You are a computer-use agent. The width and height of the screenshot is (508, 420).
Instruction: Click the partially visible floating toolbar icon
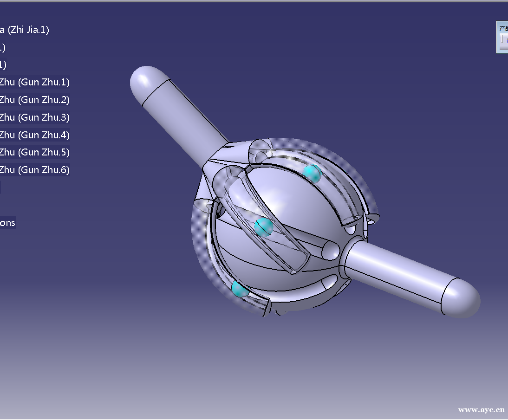[506, 41]
